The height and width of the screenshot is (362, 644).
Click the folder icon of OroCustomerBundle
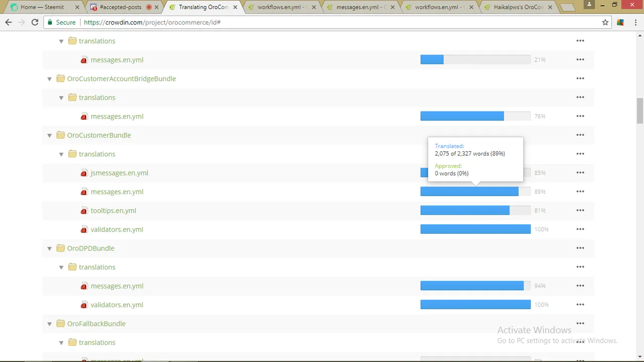60,135
